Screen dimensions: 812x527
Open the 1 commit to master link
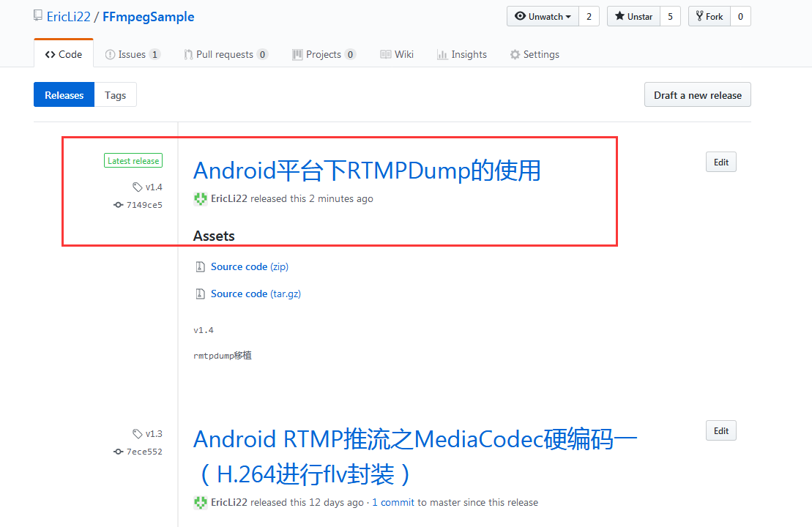[x=393, y=502]
